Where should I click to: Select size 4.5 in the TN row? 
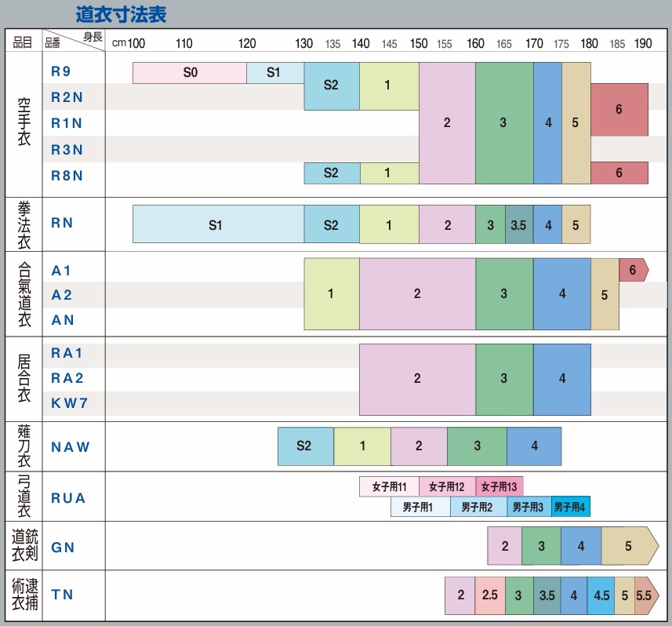(x=601, y=595)
